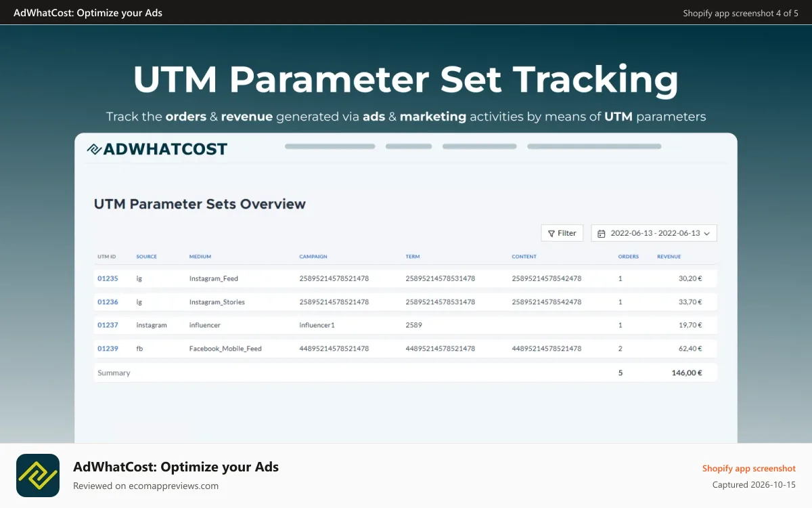Expand the date range chevron arrow

pos(707,233)
